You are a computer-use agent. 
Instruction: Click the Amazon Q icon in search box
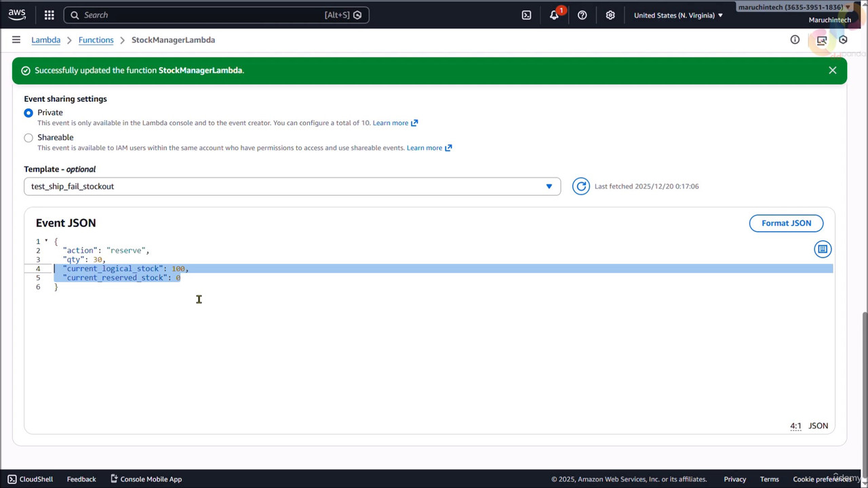[x=357, y=15]
